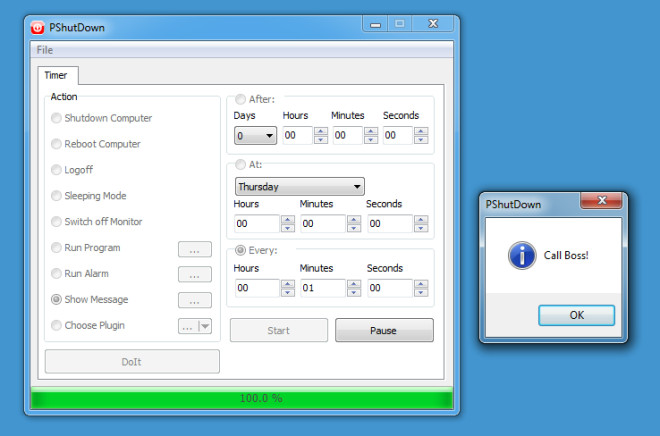Click the At Hours input field
660x436 pixels.
tap(257, 223)
